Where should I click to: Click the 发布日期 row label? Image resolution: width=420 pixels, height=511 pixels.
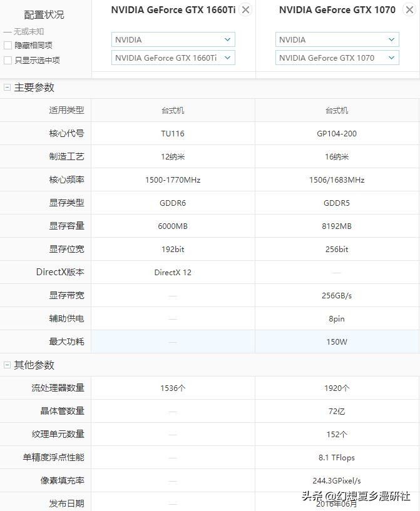66,503
